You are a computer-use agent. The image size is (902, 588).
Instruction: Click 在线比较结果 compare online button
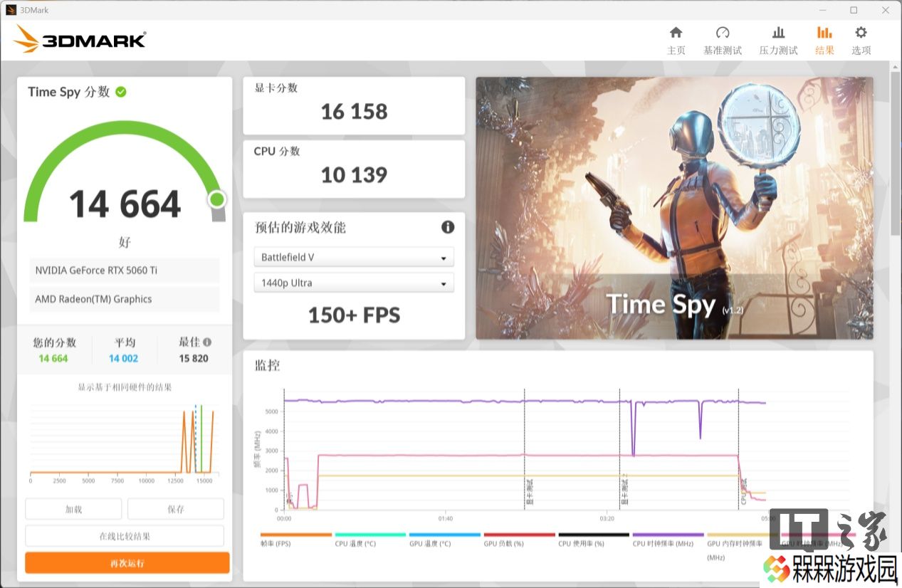125,536
